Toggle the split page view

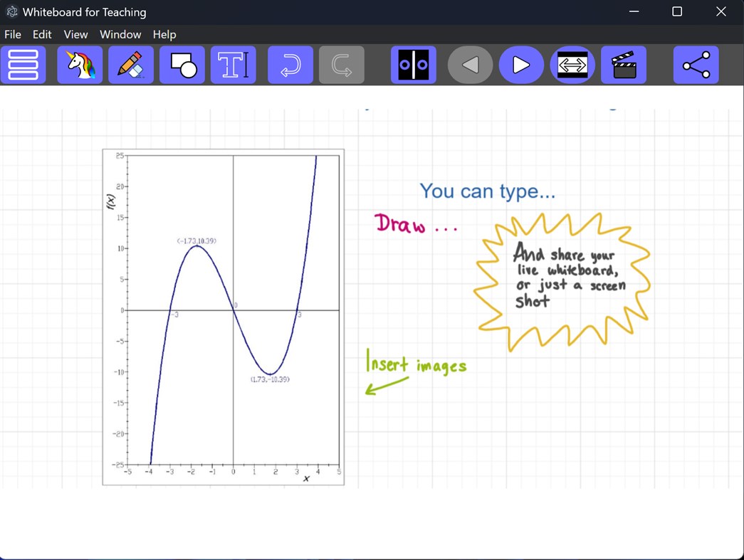pos(414,64)
